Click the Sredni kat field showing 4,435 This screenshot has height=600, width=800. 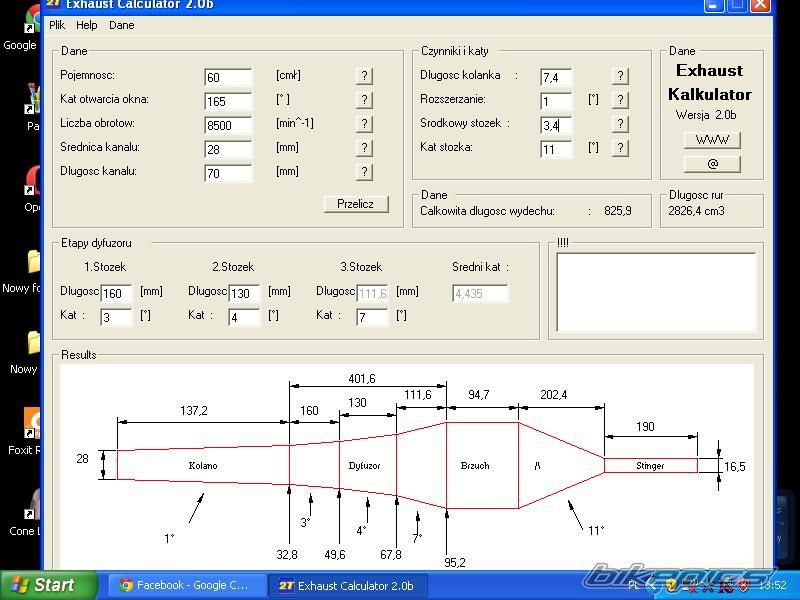(x=480, y=293)
